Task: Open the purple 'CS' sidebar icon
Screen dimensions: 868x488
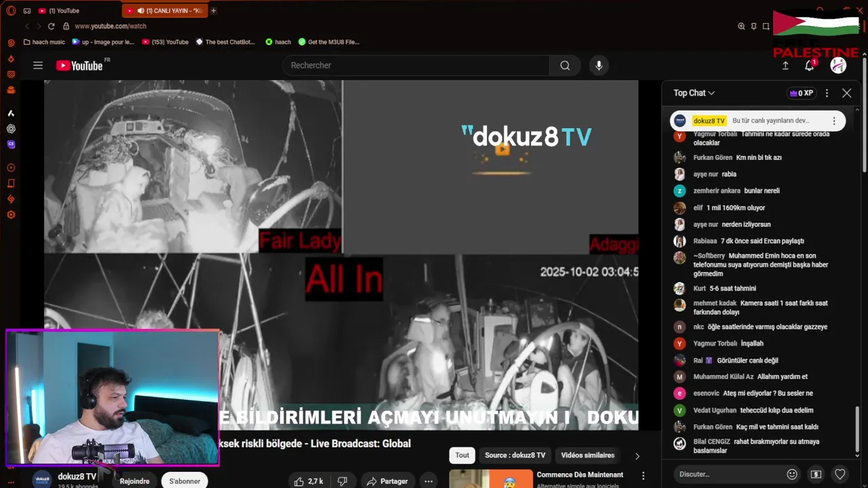Action: click(x=11, y=144)
